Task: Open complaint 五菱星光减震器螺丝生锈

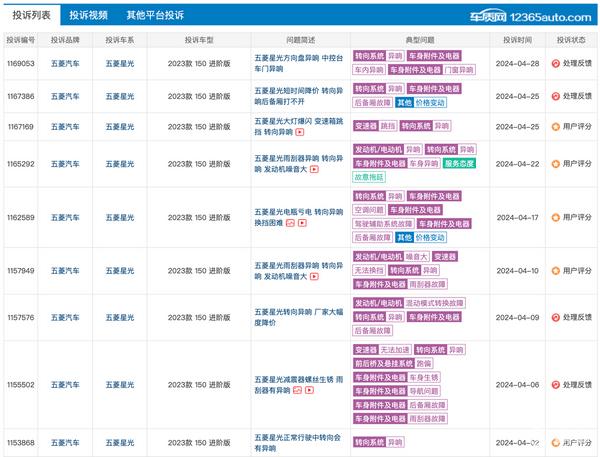Action: coord(298,385)
